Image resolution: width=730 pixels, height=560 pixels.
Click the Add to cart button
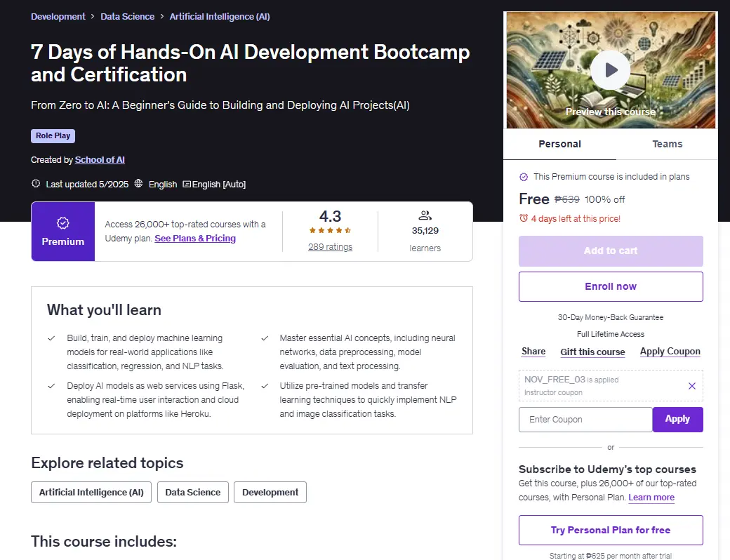(611, 251)
